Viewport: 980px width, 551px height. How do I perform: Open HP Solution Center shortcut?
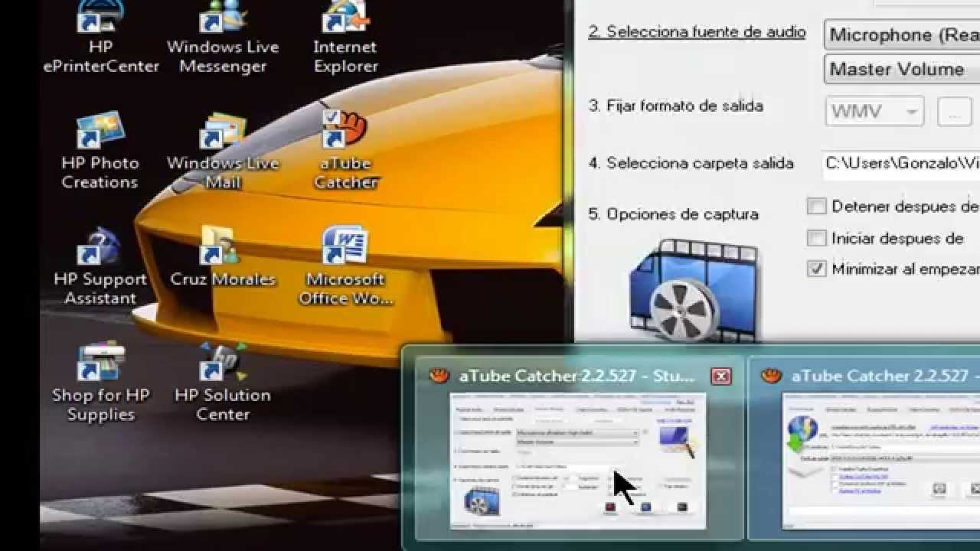223,383
